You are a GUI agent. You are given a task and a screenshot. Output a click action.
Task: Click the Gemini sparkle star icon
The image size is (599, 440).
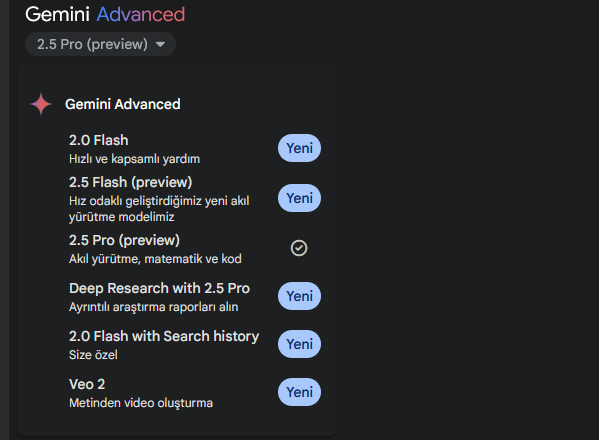[41, 104]
